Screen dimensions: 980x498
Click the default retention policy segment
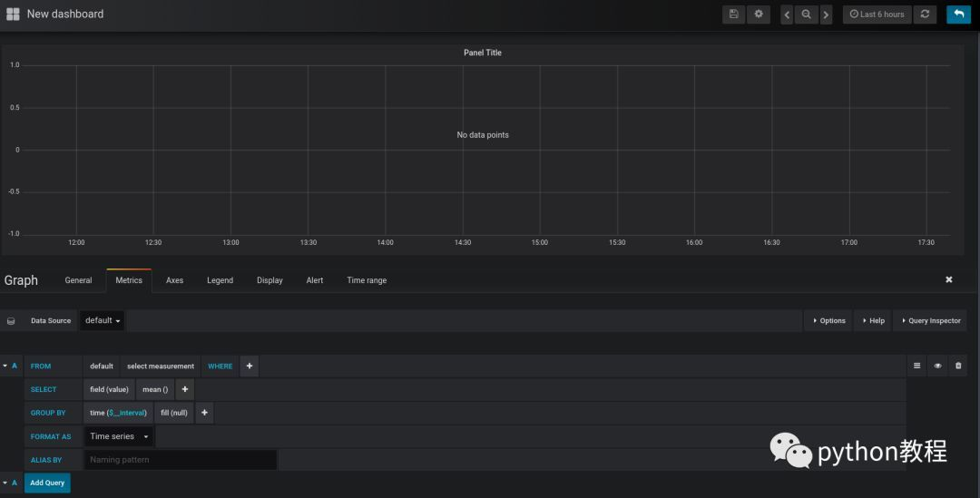tap(102, 366)
